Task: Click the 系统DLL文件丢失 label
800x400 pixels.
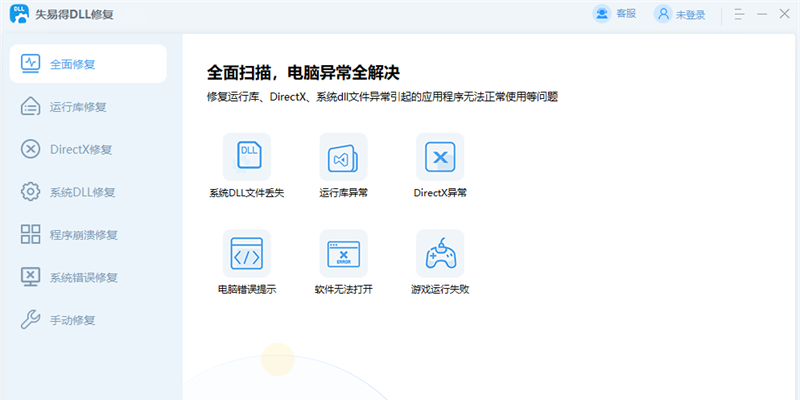Action: coord(247,193)
